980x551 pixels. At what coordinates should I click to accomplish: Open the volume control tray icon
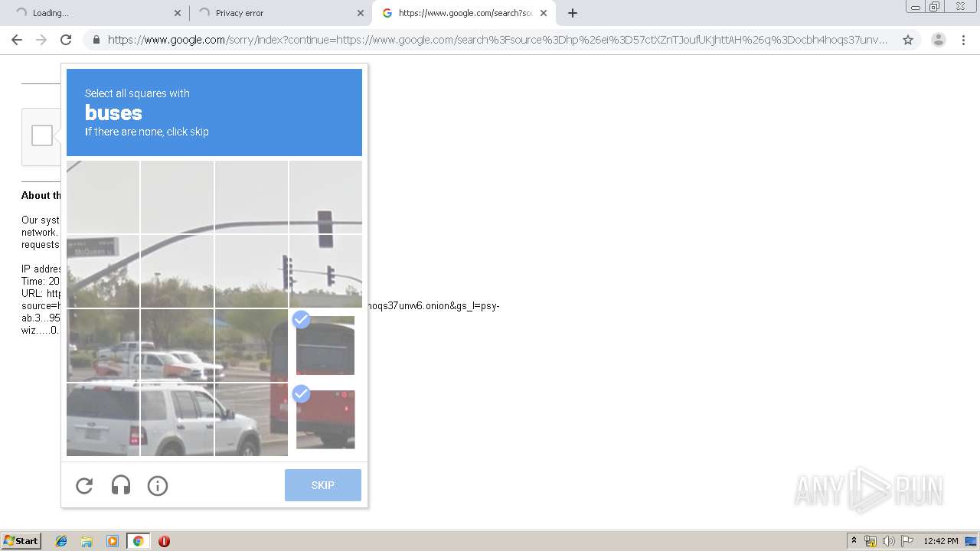click(x=889, y=541)
